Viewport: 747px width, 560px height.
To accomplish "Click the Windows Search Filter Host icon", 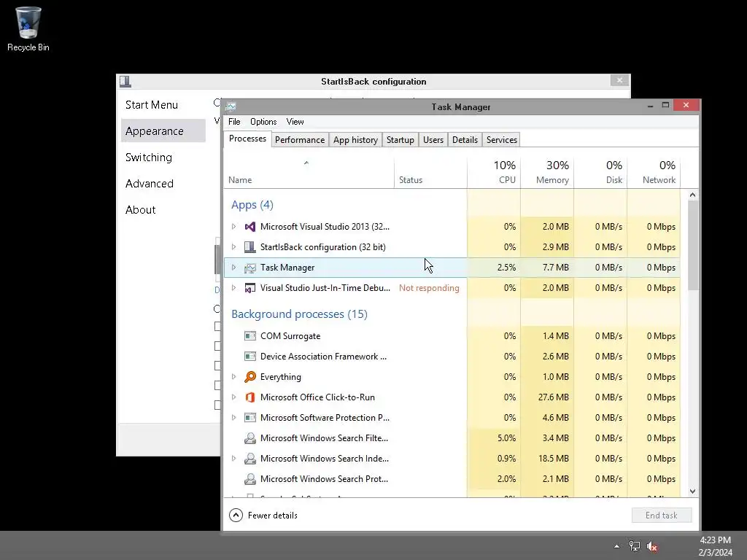I will pos(250,438).
